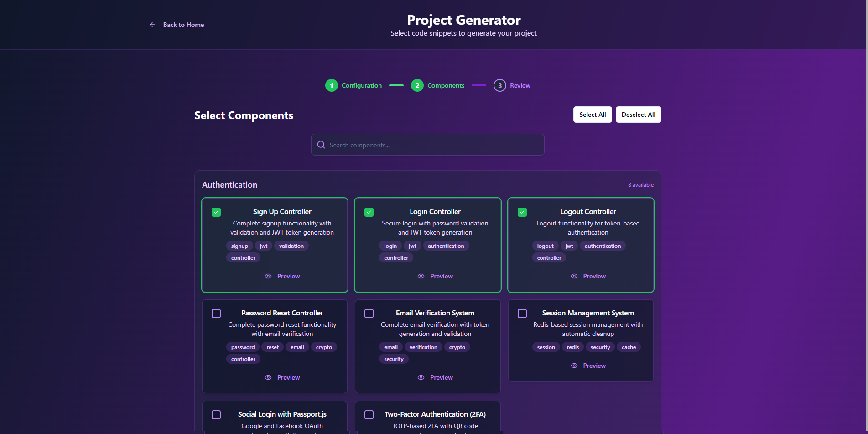Open Preview for Logout Controller

coord(588,276)
